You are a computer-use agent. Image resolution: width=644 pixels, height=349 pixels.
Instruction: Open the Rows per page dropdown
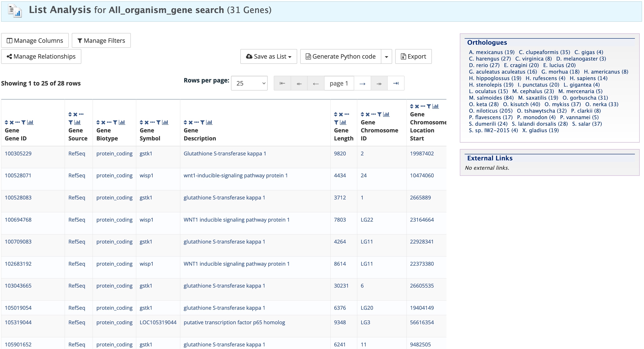pyautogui.click(x=249, y=83)
